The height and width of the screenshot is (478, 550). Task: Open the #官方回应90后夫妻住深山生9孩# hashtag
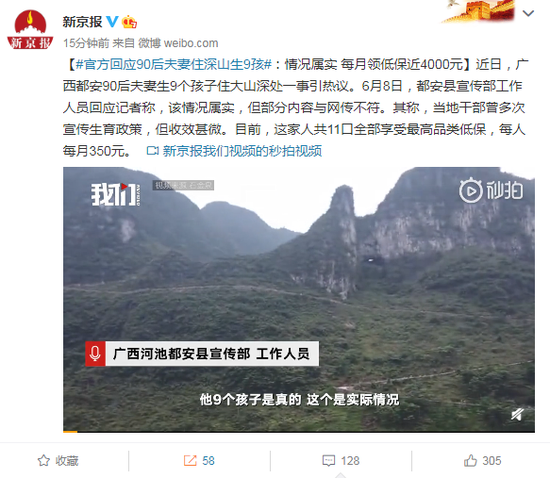point(174,65)
